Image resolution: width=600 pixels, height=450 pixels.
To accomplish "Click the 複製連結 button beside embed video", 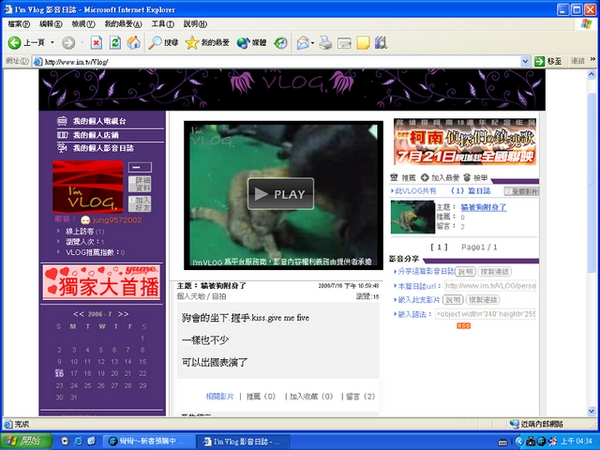I will tap(483, 300).
